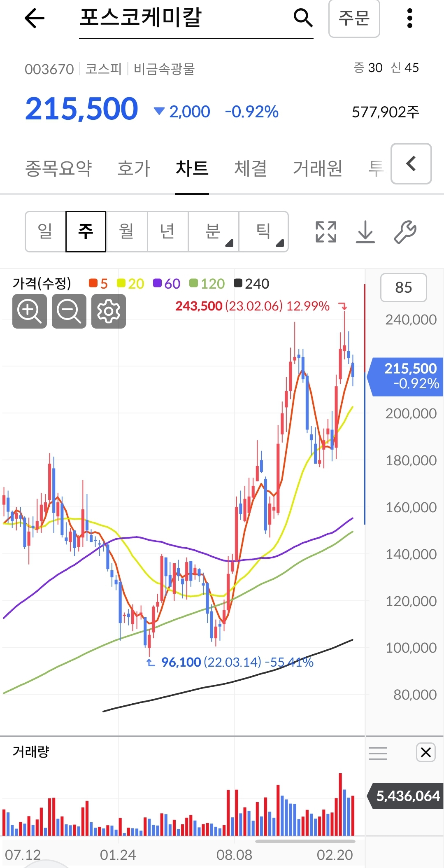Screen dimensions: 444x868
Task: Select daily 일 chart period
Action: click(45, 231)
